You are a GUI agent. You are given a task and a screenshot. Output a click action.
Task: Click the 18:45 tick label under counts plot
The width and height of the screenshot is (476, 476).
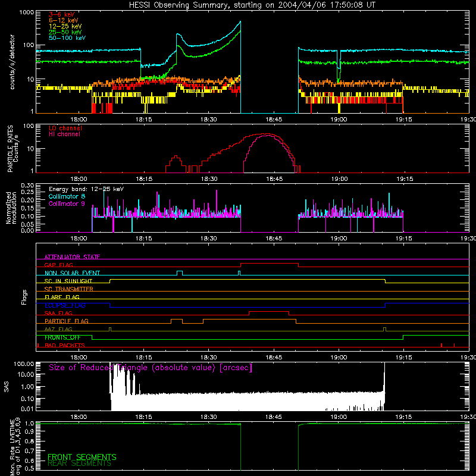click(x=274, y=120)
